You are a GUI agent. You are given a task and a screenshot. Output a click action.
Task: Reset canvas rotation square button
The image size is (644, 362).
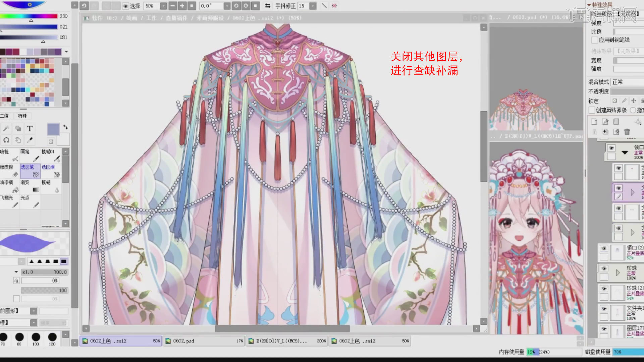tap(256, 6)
